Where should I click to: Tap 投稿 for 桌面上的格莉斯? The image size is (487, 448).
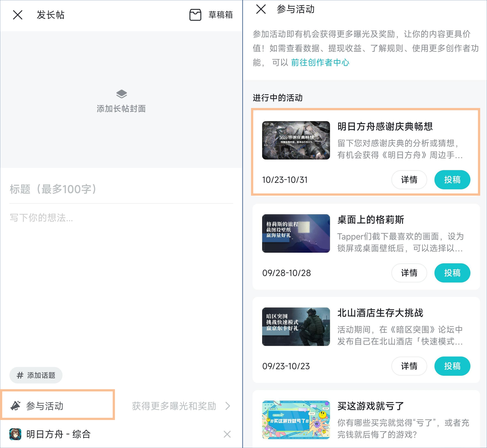pos(452,273)
